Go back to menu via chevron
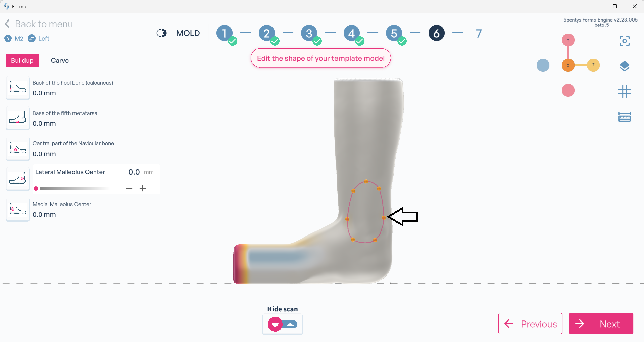Viewport: 644px width, 342px height. click(x=7, y=24)
